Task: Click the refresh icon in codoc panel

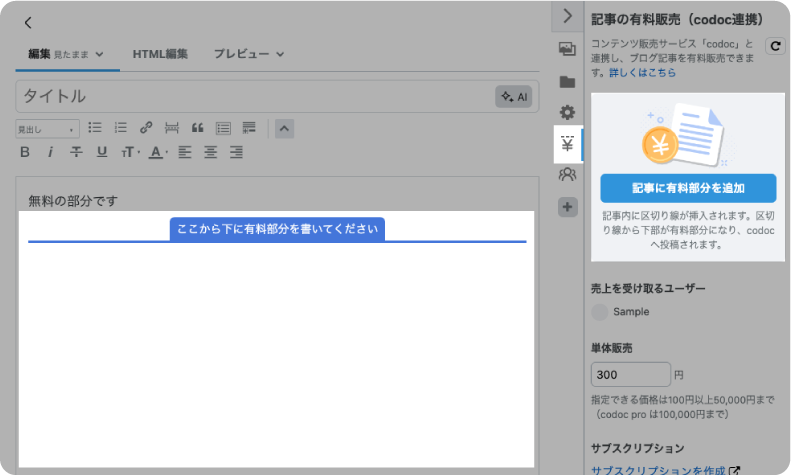Action: click(x=775, y=46)
